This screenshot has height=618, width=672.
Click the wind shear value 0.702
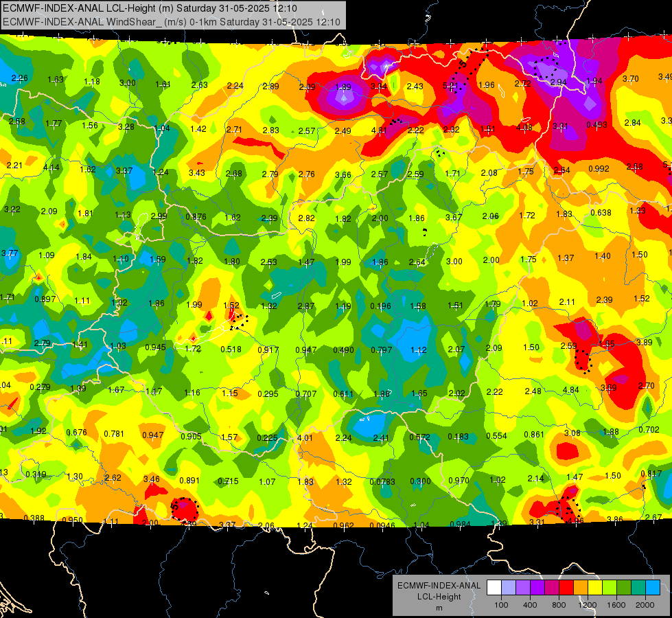pos(649,429)
